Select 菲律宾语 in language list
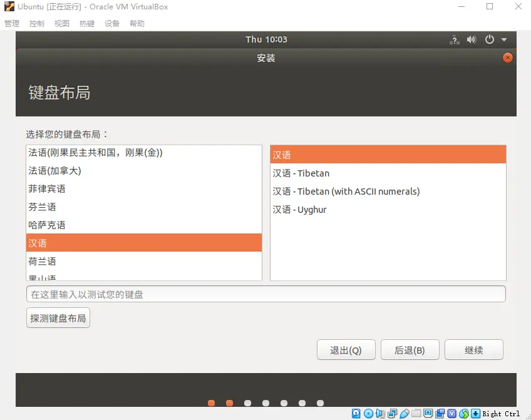The image size is (531, 420). click(144, 189)
